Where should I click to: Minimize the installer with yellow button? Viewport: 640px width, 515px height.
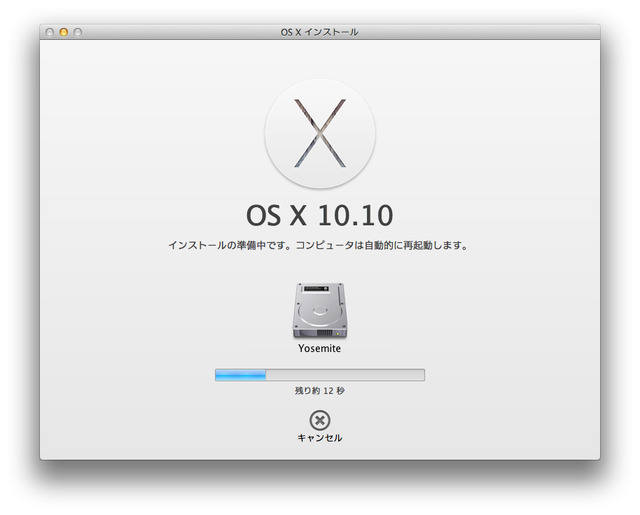tap(64, 32)
